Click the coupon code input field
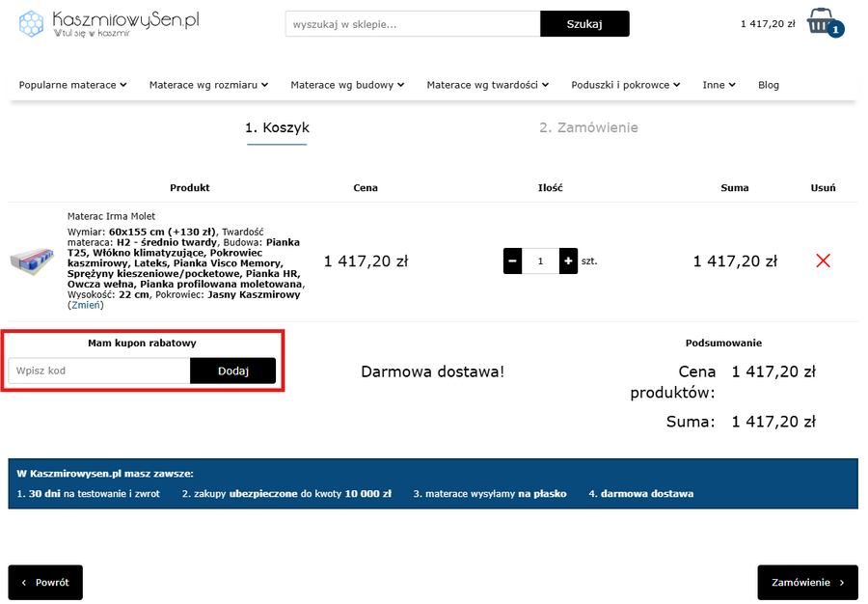The width and height of the screenshot is (868, 604). [x=99, y=371]
